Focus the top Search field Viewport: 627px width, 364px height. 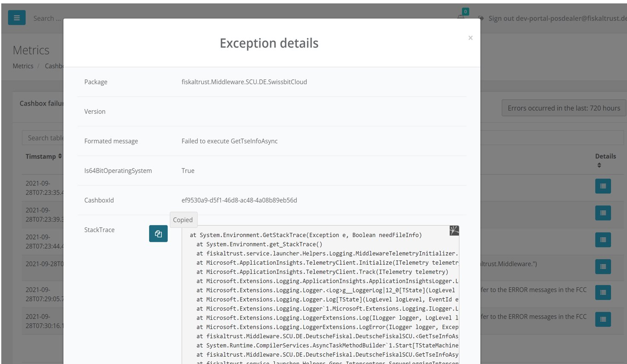[47, 18]
